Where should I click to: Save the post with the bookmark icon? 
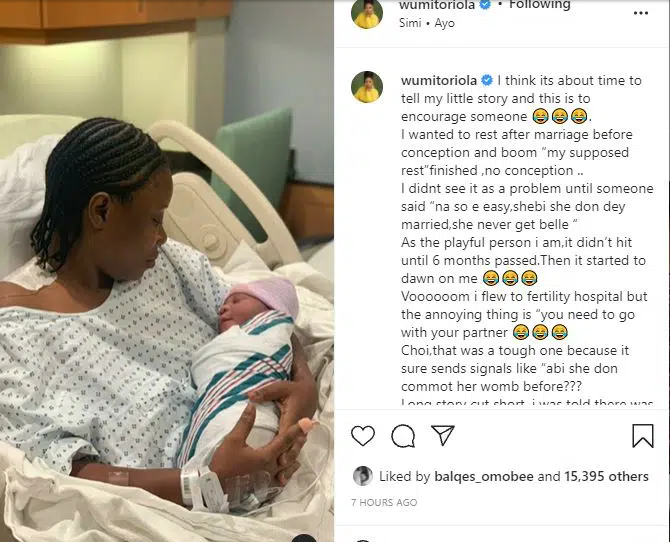(x=643, y=436)
